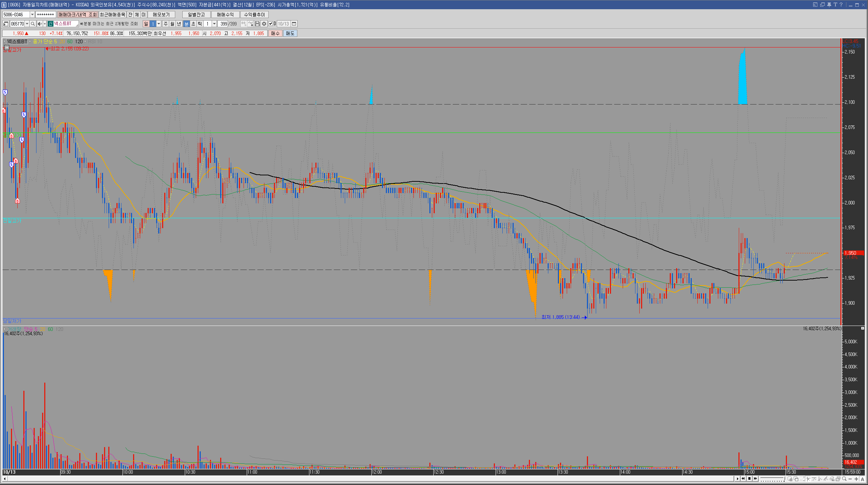Open chart settings gear icon
The width and height of the screenshot is (868, 485).
tap(264, 24)
